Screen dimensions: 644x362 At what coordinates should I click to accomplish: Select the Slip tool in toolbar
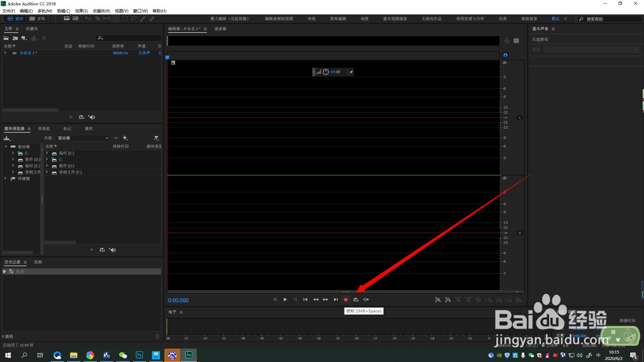point(107,19)
